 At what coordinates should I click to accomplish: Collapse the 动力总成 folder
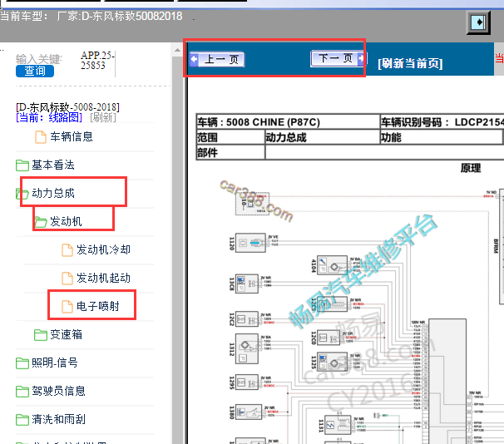click(x=53, y=193)
